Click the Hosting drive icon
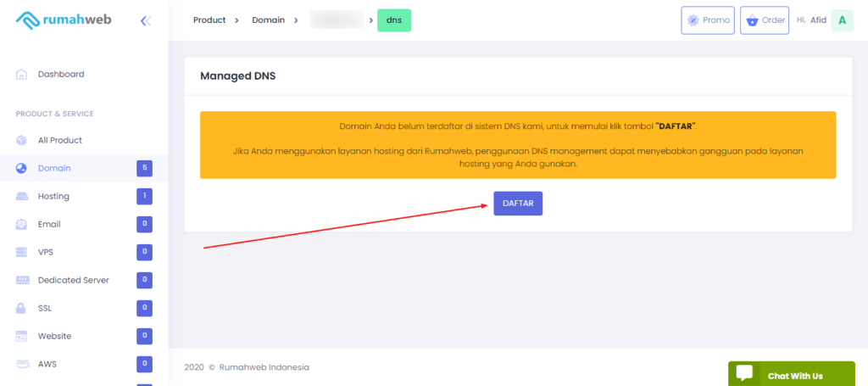868x386 pixels. click(21, 196)
